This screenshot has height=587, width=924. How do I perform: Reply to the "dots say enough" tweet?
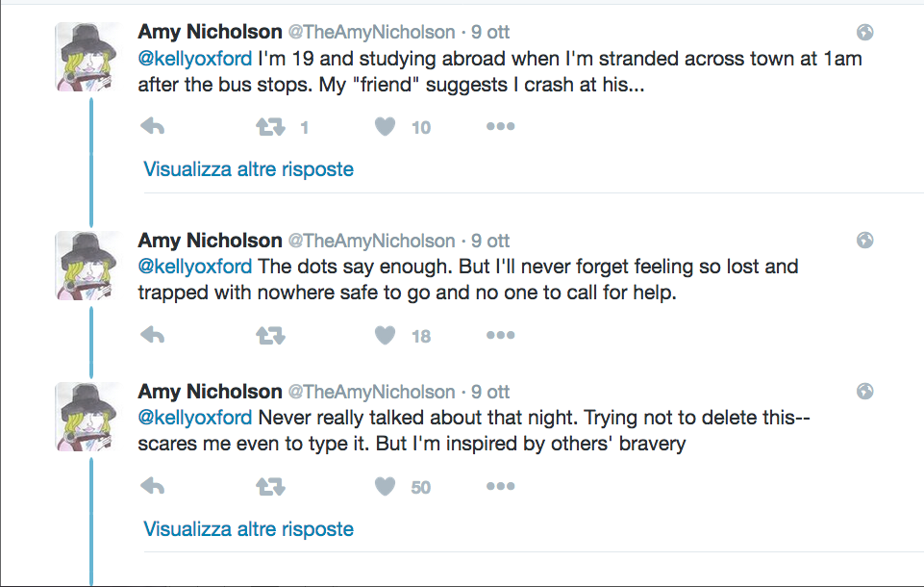click(153, 336)
